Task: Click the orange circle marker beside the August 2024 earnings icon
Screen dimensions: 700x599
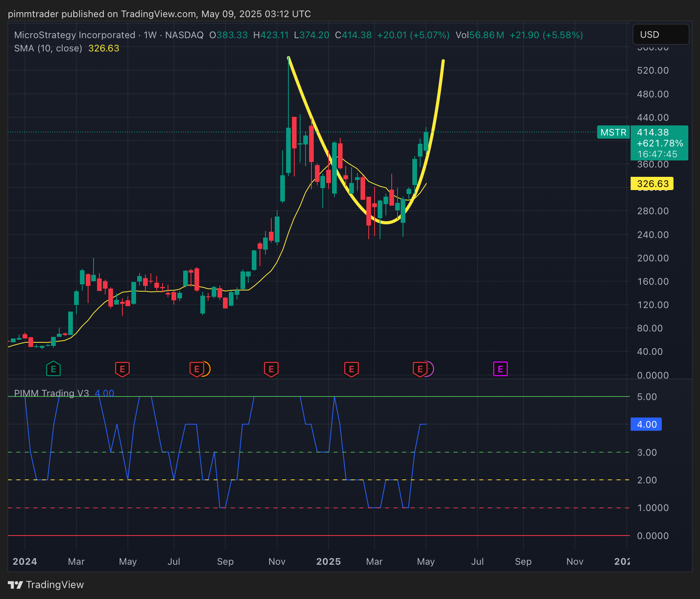Action: [x=207, y=368]
